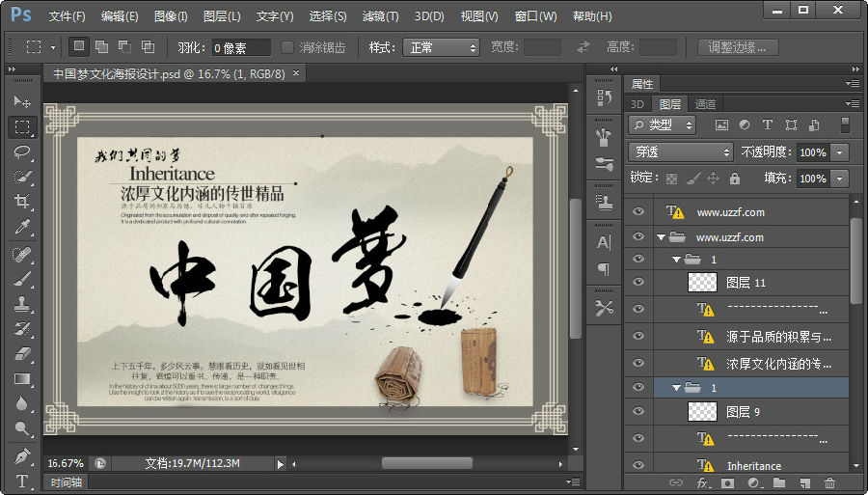Open the 文件(F) menu

(67, 16)
